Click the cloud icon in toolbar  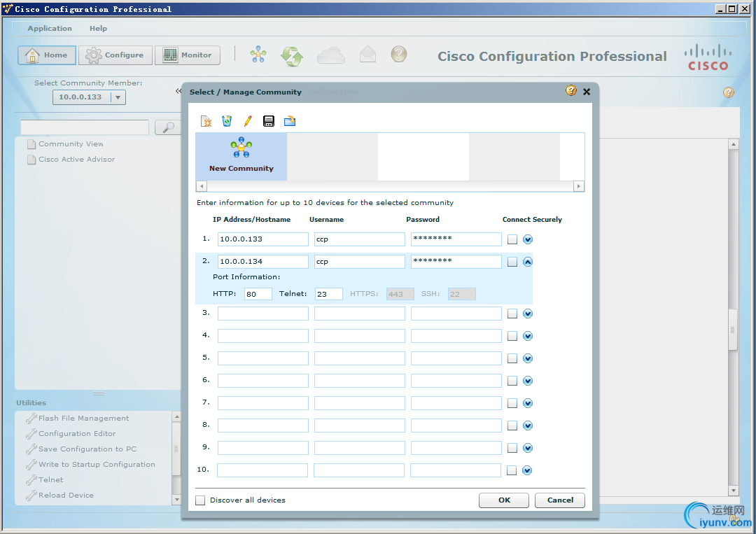[330, 55]
